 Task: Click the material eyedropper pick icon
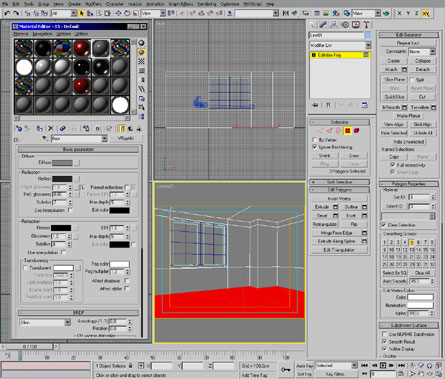pyautogui.click(x=45, y=138)
